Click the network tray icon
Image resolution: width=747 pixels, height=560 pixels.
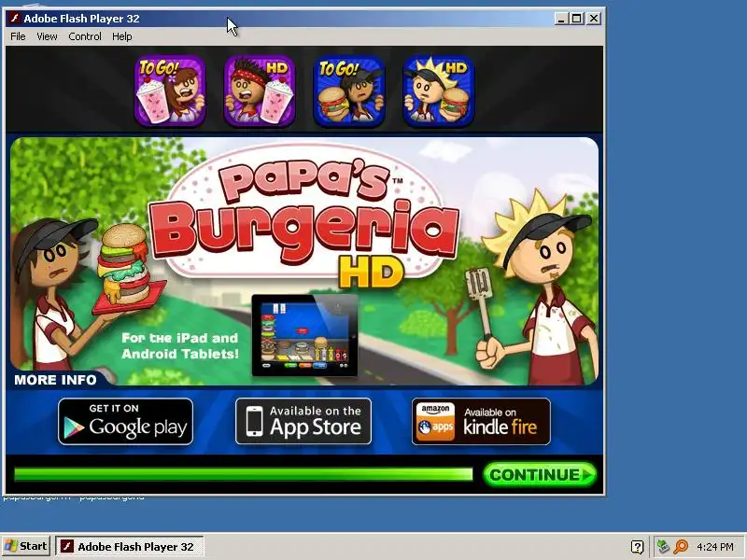pyautogui.click(x=663, y=547)
